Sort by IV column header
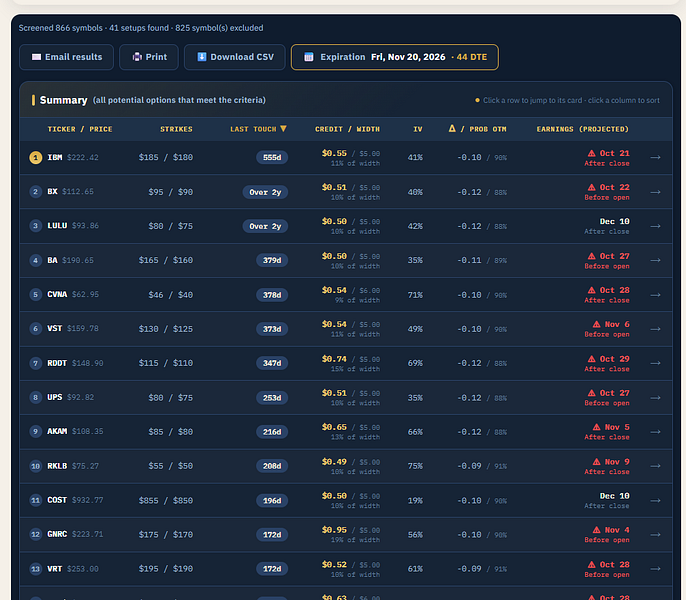This screenshot has height=600, width=686. 418,129
